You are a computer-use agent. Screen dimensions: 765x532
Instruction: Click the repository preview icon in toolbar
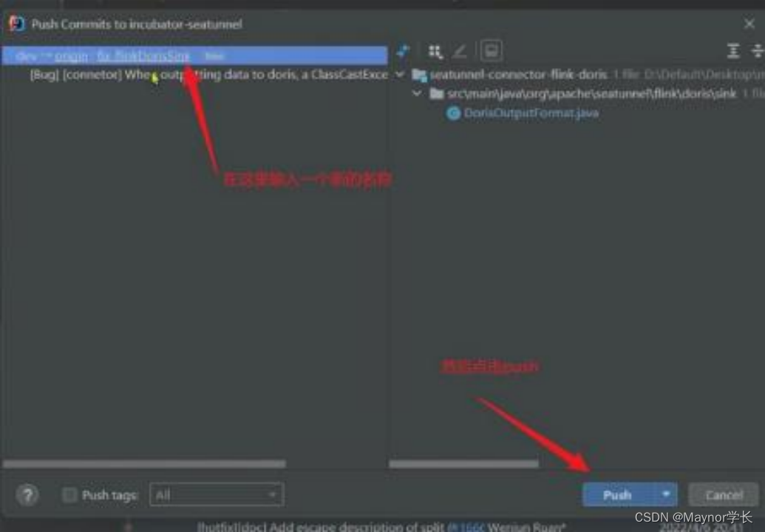coord(492,51)
